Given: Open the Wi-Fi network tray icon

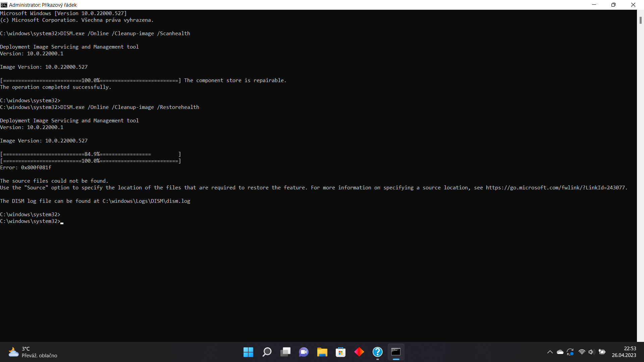Looking at the screenshot, I should 582,352.
